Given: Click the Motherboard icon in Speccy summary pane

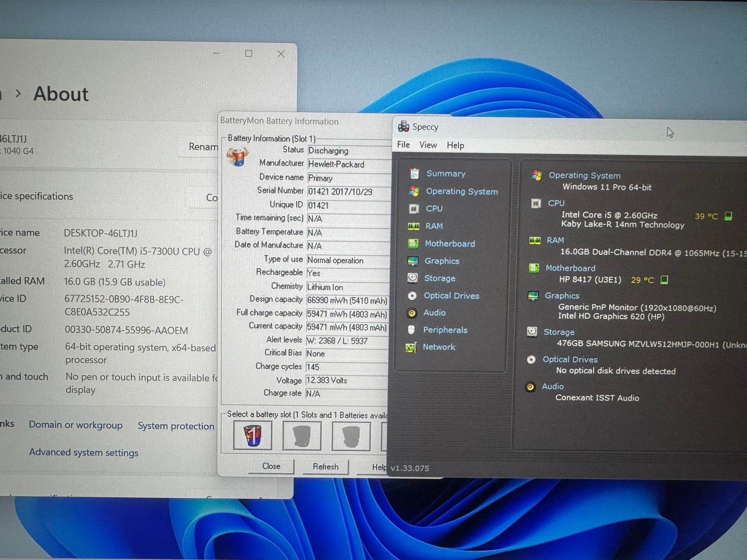Looking at the screenshot, I should (x=534, y=268).
